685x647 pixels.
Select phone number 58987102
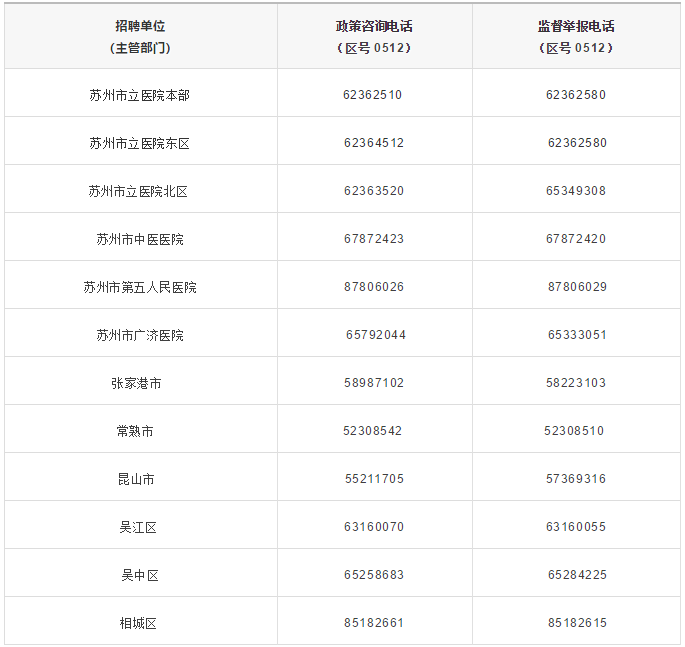pyautogui.click(x=374, y=383)
